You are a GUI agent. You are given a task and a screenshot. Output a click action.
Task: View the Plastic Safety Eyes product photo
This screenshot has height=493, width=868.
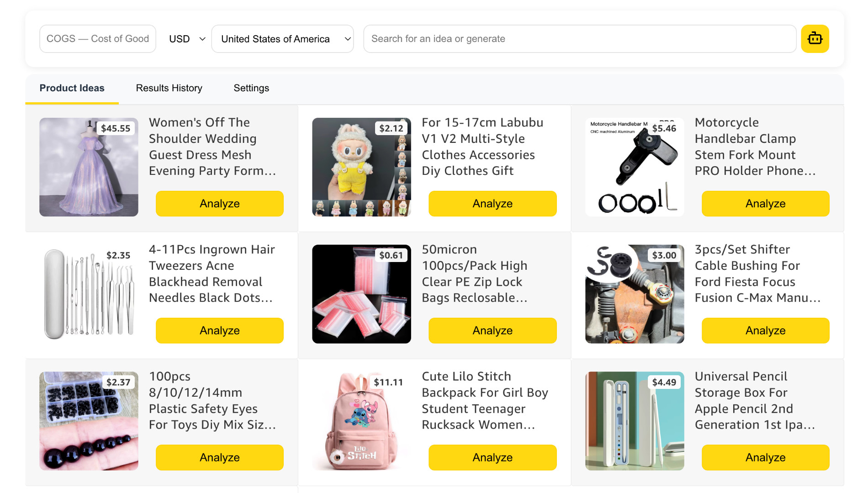click(89, 421)
